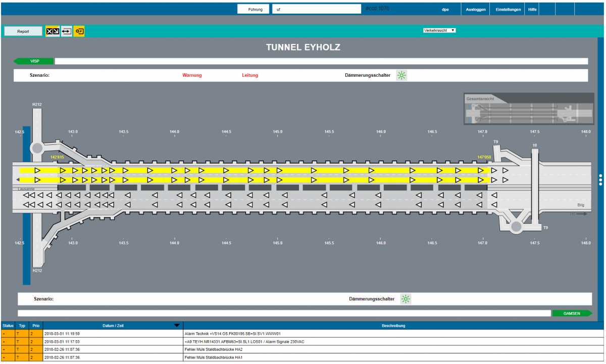Screen dimensions: 606x364
Task: Click the bidirectional arrow toolbar icon
Action: (67, 31)
